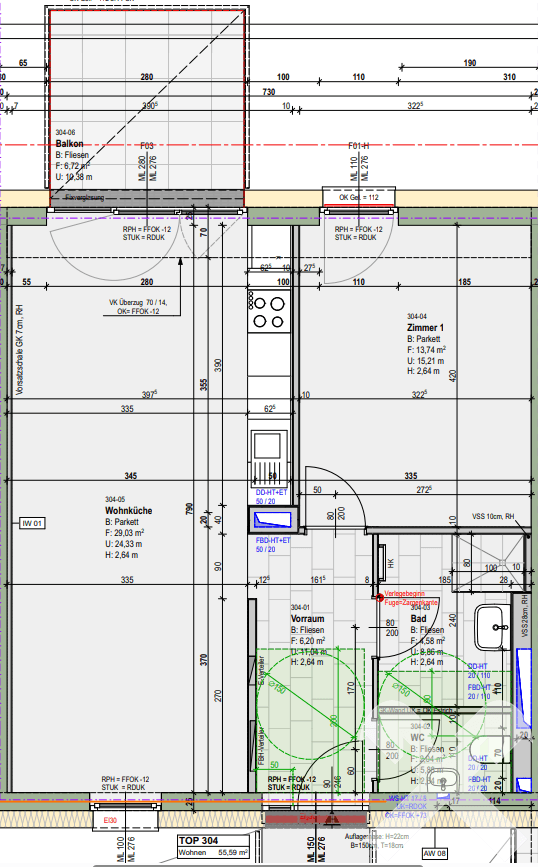The width and height of the screenshot is (538, 867).
Task: Click the room number '304-06'
Action: tap(65, 133)
